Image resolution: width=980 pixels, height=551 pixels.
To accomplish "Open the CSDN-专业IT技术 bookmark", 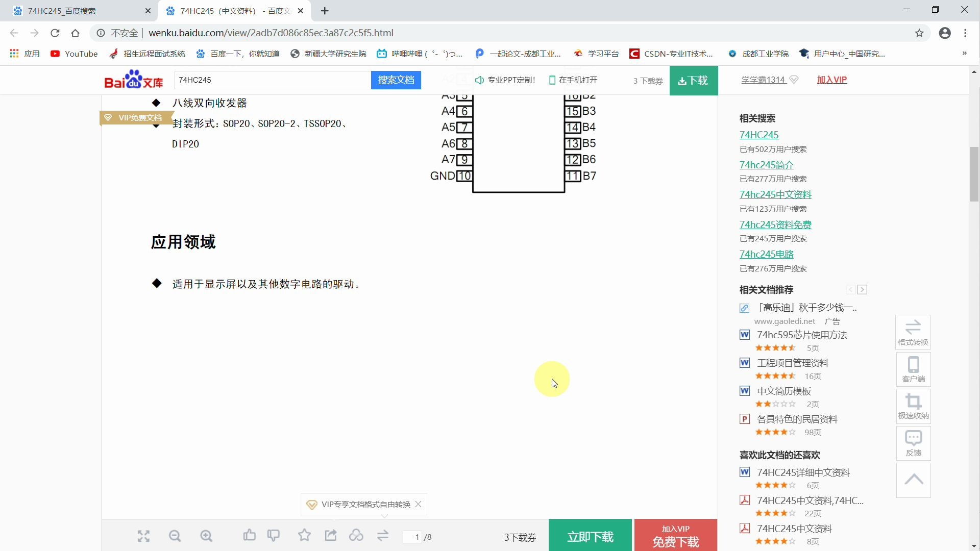I will [671, 54].
